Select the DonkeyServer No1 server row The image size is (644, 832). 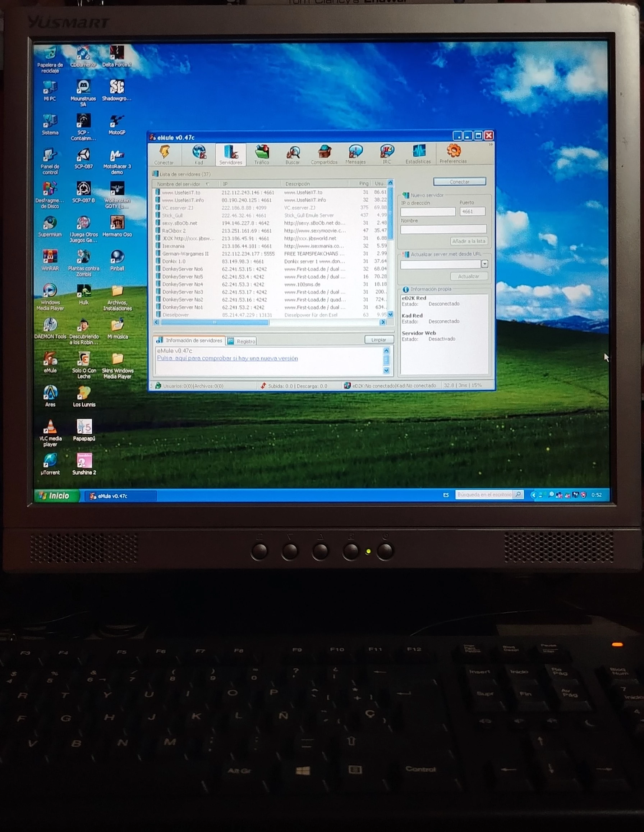coord(271,307)
